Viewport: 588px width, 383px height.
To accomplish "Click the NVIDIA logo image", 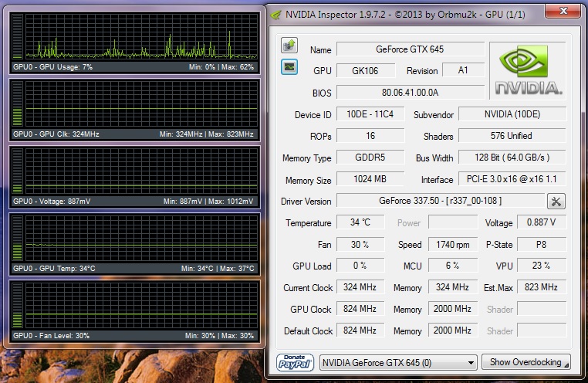I will click(528, 70).
